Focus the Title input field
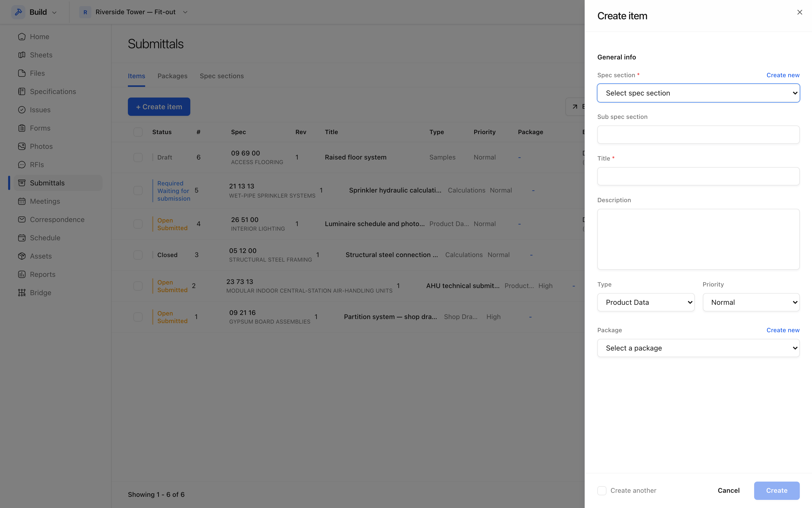Image resolution: width=812 pixels, height=508 pixels. coord(698,176)
